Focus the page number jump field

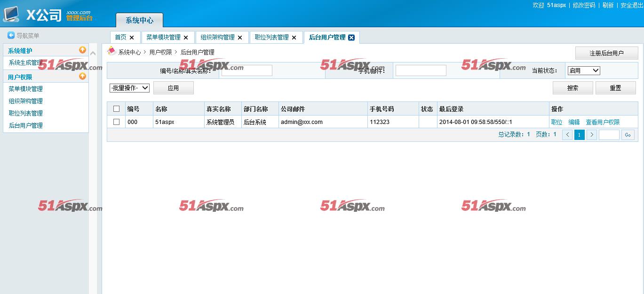tap(609, 135)
